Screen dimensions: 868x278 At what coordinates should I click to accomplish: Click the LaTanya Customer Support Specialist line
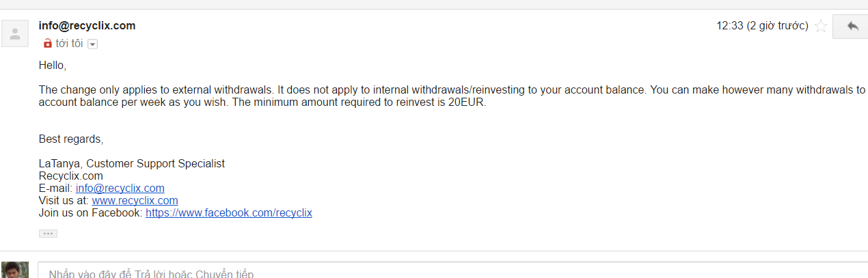point(132,164)
